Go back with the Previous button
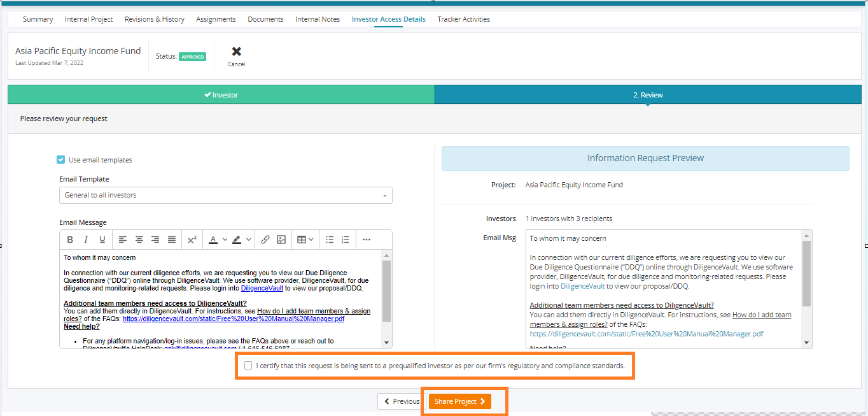Screen dimensions: 868x416 pyautogui.click(x=402, y=401)
